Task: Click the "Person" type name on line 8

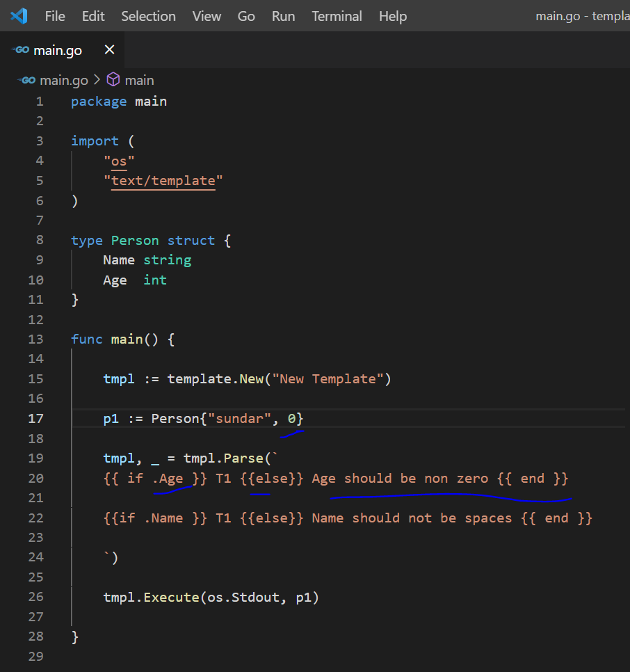Action: 135,241
